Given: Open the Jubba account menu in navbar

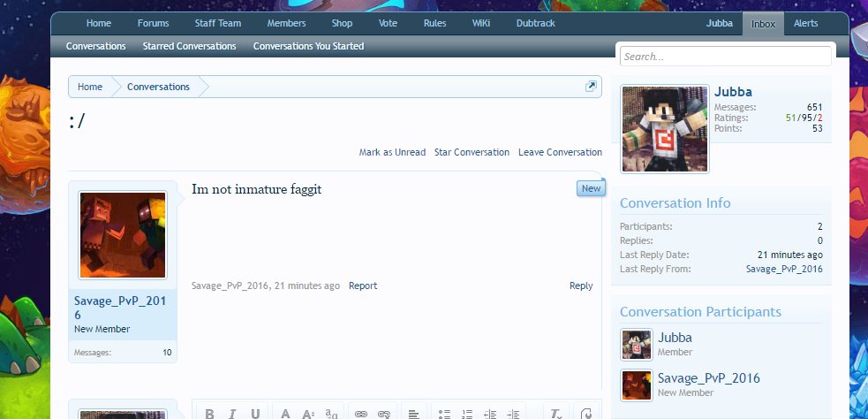Looking at the screenshot, I should (719, 23).
